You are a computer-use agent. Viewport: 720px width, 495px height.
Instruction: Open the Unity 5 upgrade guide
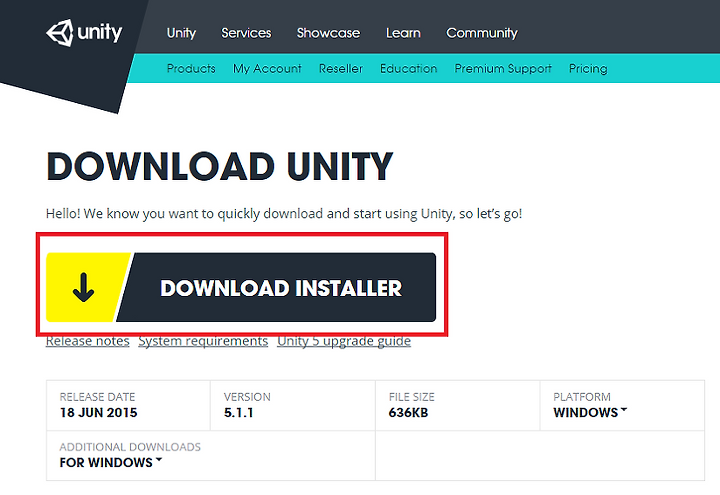pyautogui.click(x=344, y=341)
